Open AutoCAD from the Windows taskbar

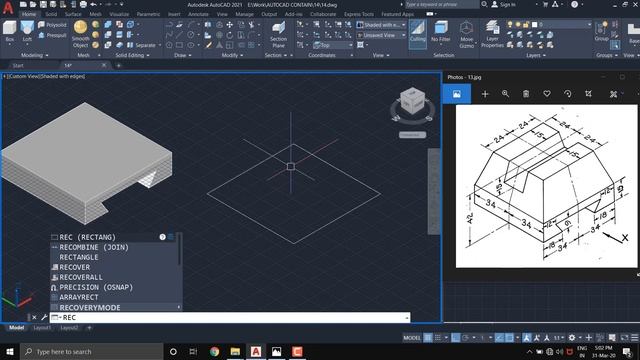point(256,351)
